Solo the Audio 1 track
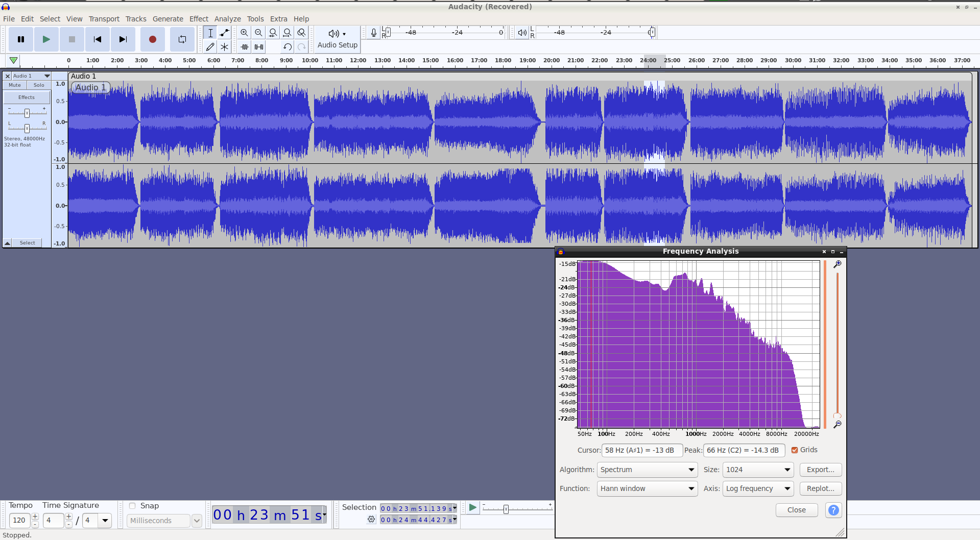Image resolution: width=980 pixels, height=540 pixels. click(x=39, y=85)
